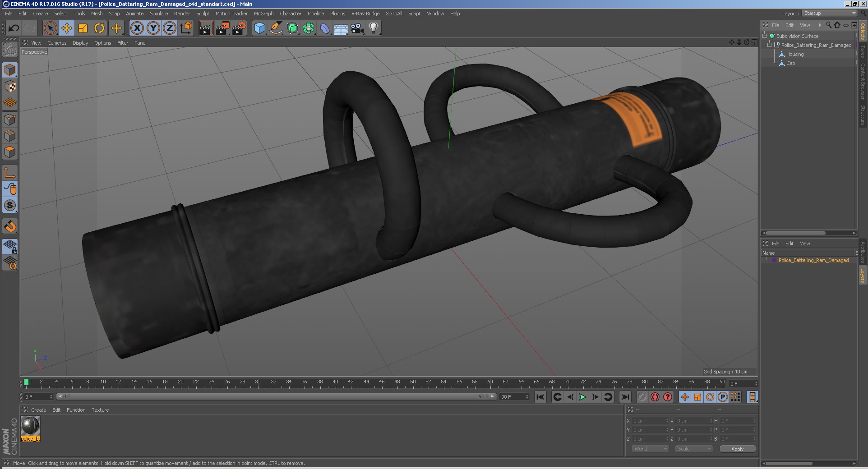Select the police_b material thumbnail
Screen dimensions: 868x469
(x=30, y=426)
